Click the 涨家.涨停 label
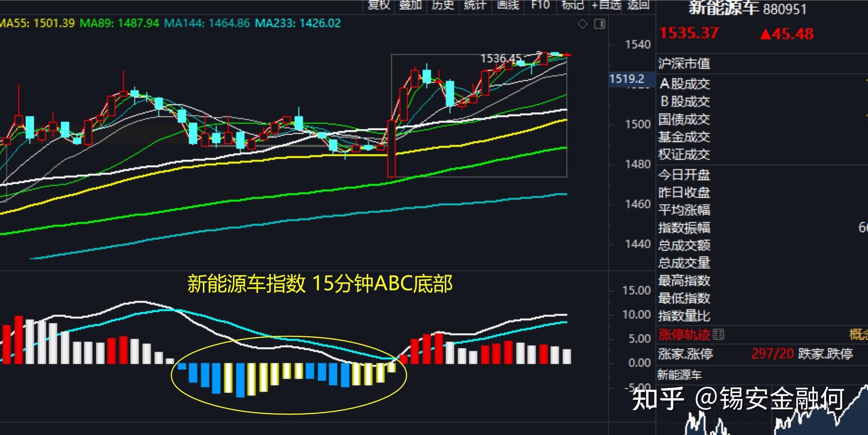The width and height of the screenshot is (868, 435). 685,354
